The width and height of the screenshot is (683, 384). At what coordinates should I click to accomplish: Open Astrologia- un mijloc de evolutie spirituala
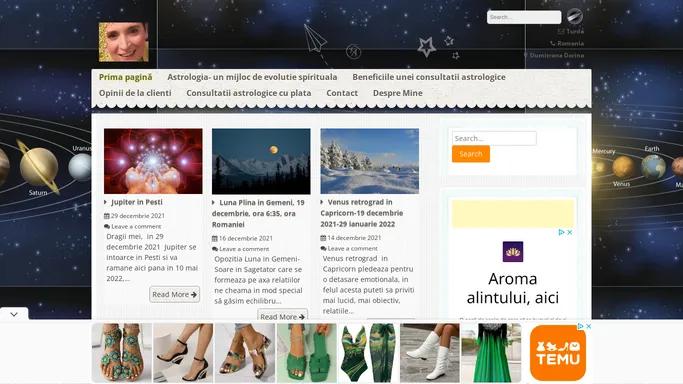252,77
